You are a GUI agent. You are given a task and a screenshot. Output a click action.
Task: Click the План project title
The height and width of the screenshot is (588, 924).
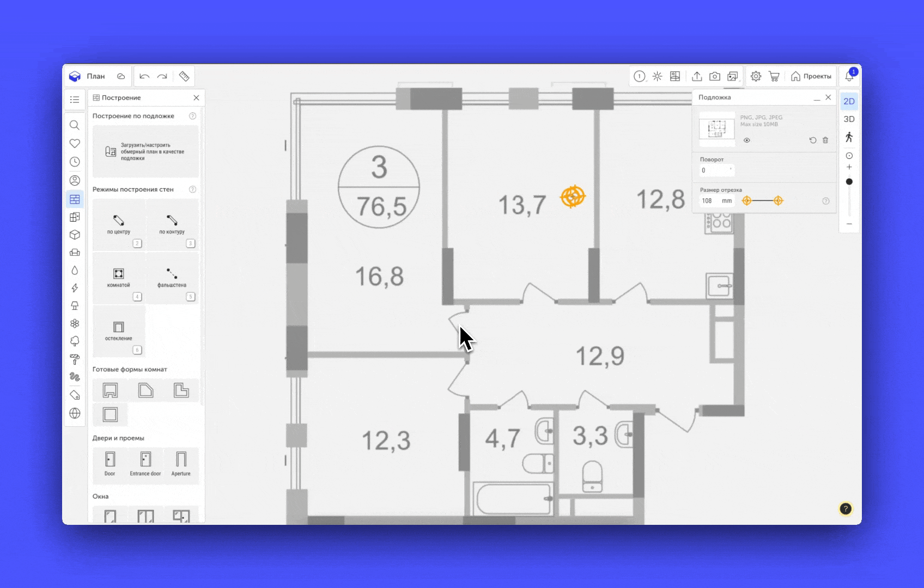(x=96, y=77)
